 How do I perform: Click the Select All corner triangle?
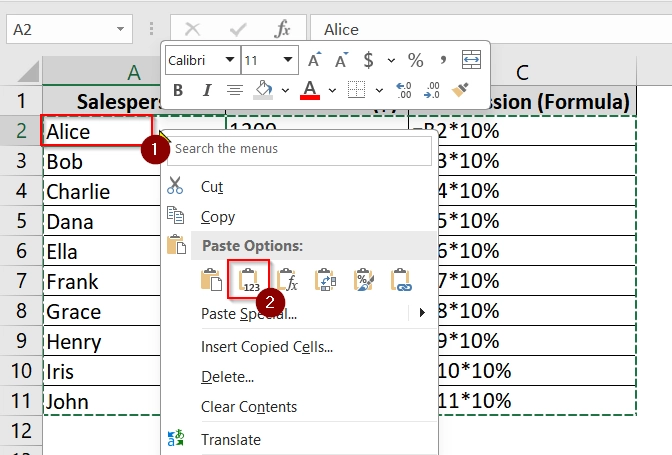click(27, 71)
